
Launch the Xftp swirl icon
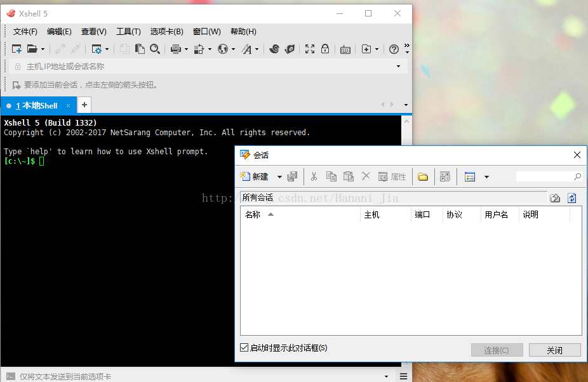pos(274,49)
